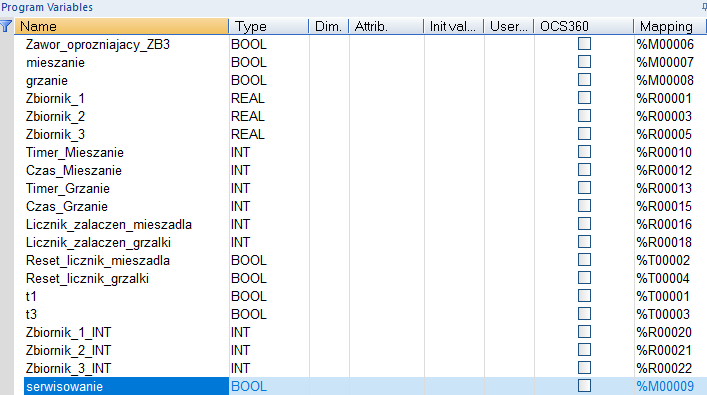Image resolution: width=707 pixels, height=395 pixels.
Task: Select the Zbiornik_3 variable name
Action: pyautogui.click(x=55, y=135)
